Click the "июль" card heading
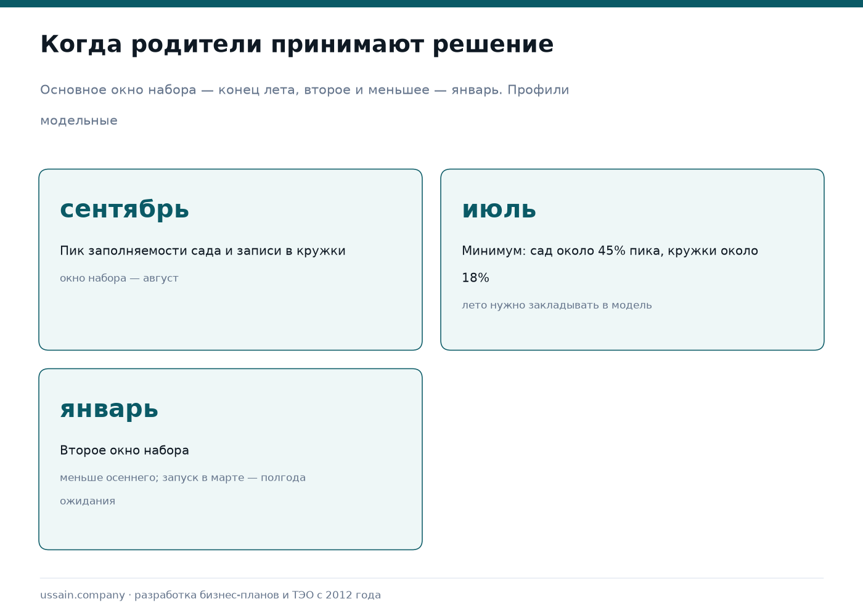Screen dimensions: 863x616 [499, 209]
